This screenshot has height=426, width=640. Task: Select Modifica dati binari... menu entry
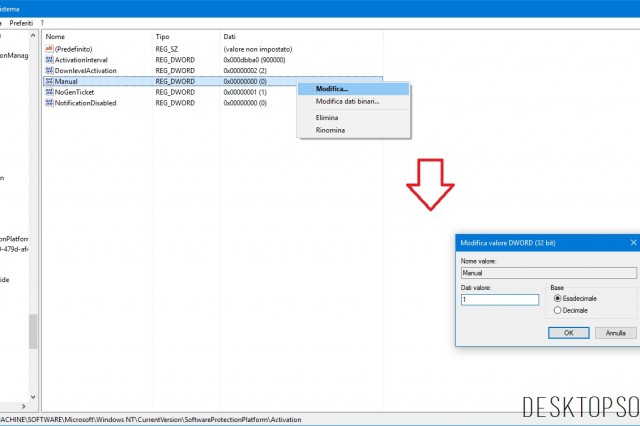tap(347, 101)
